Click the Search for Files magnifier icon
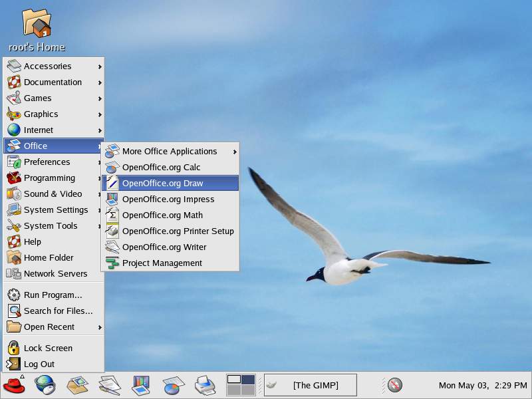Screen dimensions: 532x399 pos(14,311)
